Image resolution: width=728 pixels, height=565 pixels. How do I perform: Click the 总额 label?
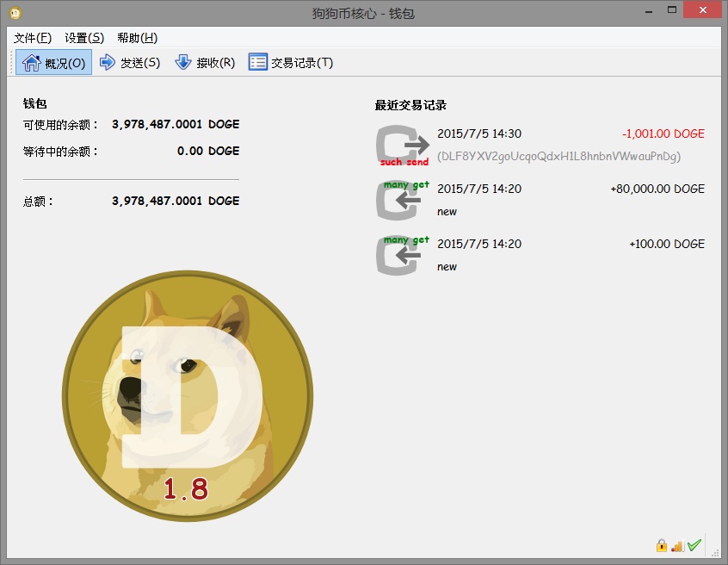click(38, 202)
